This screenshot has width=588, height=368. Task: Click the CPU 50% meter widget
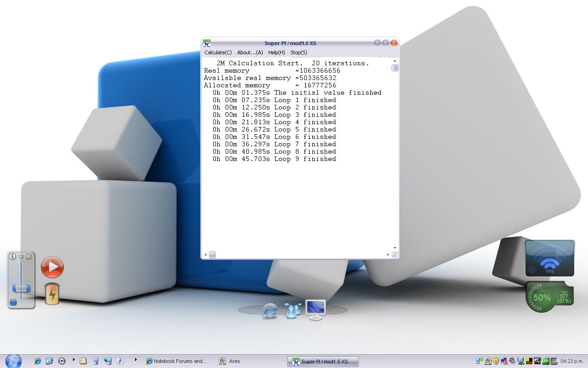542,297
